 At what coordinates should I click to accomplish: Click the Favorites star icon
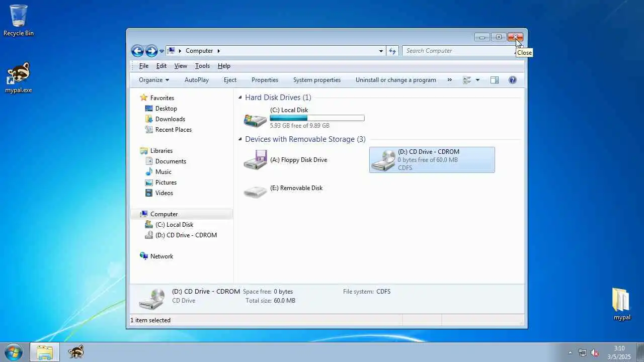(144, 98)
